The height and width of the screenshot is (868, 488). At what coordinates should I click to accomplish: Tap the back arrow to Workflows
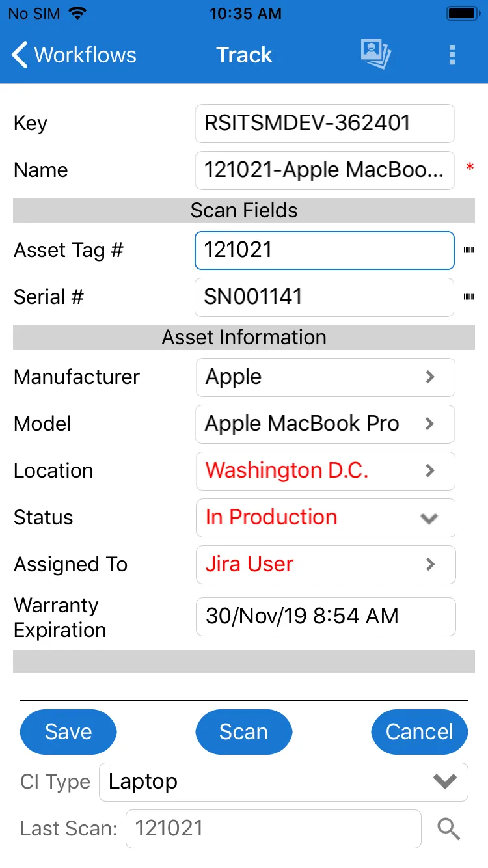(x=20, y=55)
